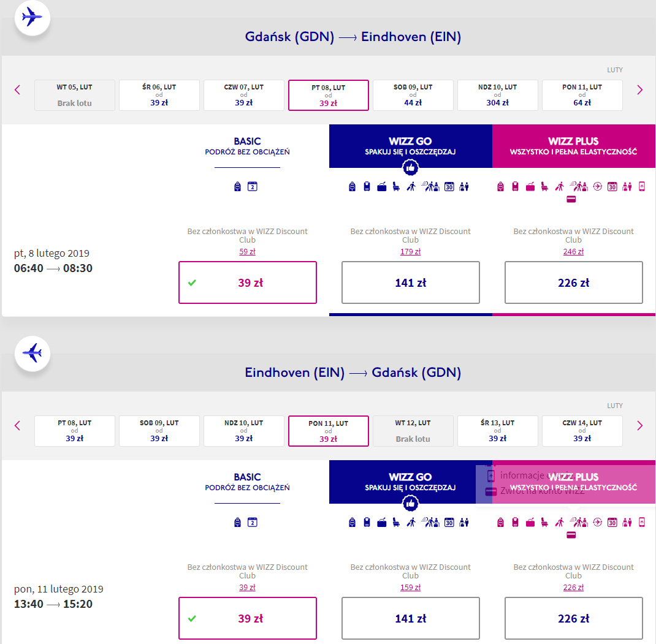Choose outbound date CZW 07, LUT

pyautogui.click(x=244, y=96)
